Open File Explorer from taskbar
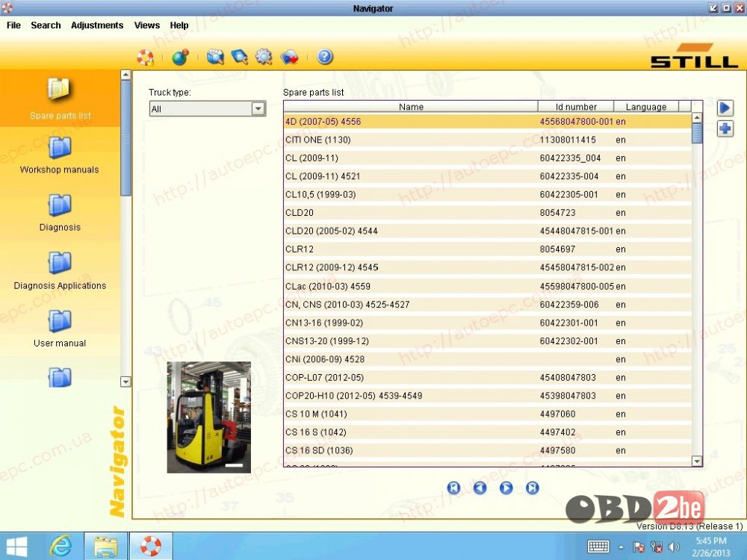This screenshot has height=560, width=747. tap(106, 547)
